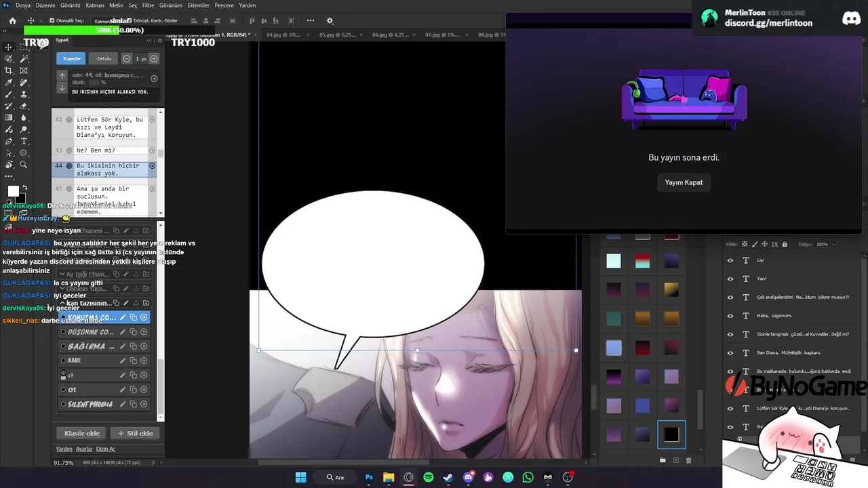Screen dimensions: 868x488
Task: Click the Ortala button in TypeR
Action: 104,59
